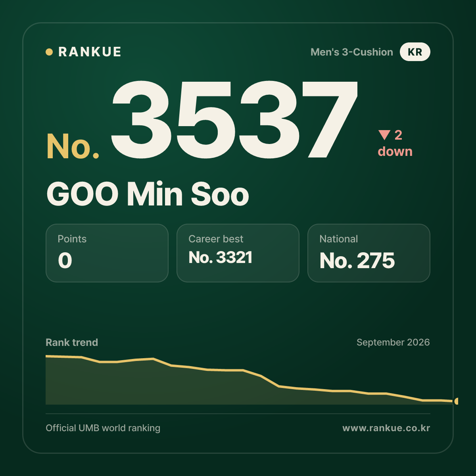The height and width of the screenshot is (476, 476).
Task: Click the Men's 3-Cushion category label
Action: point(352,52)
